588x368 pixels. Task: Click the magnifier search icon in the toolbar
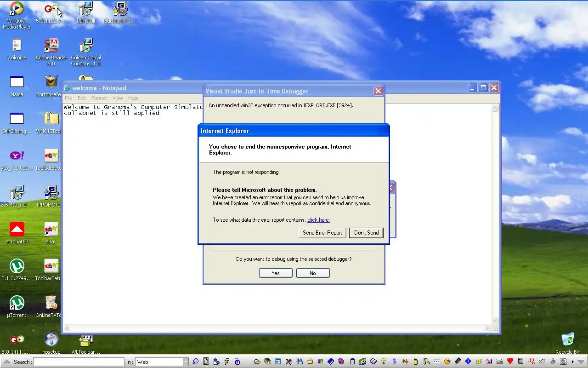pyautogui.click(x=195, y=362)
